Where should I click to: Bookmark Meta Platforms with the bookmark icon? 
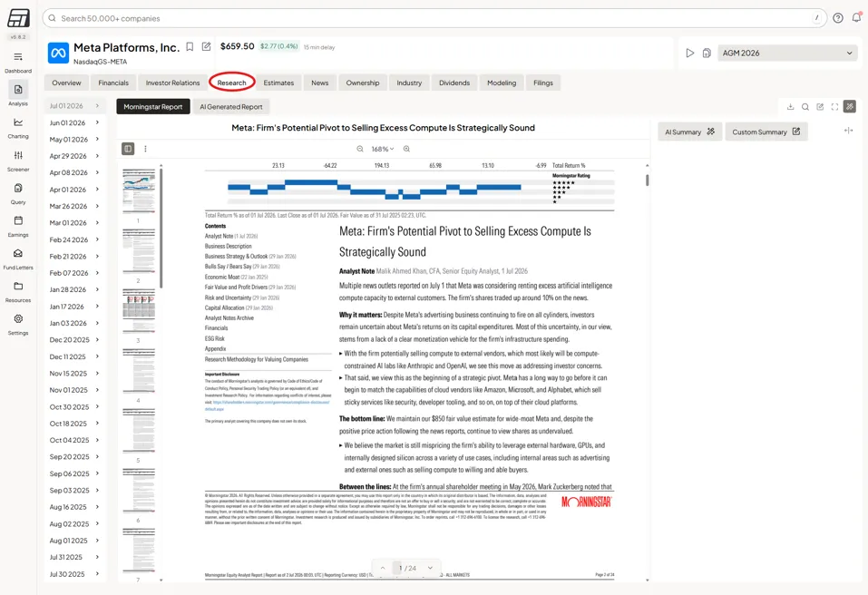[190, 47]
